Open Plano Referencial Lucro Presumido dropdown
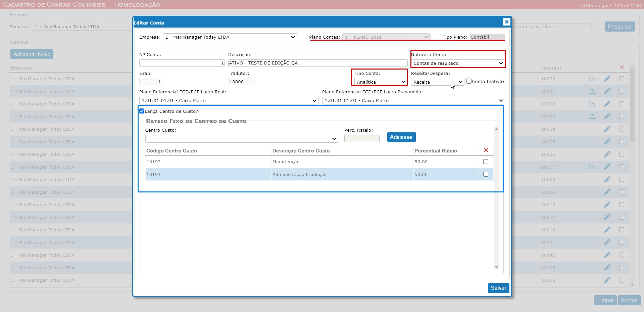This screenshot has height=312, width=644. 413,100
